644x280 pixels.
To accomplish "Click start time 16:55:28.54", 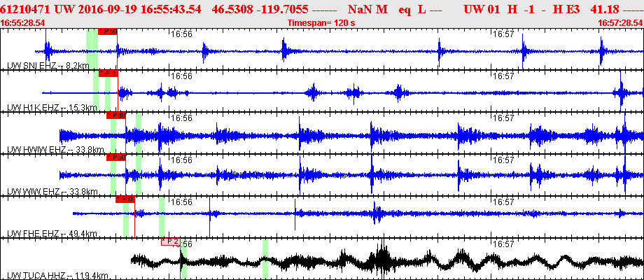I will [23, 23].
